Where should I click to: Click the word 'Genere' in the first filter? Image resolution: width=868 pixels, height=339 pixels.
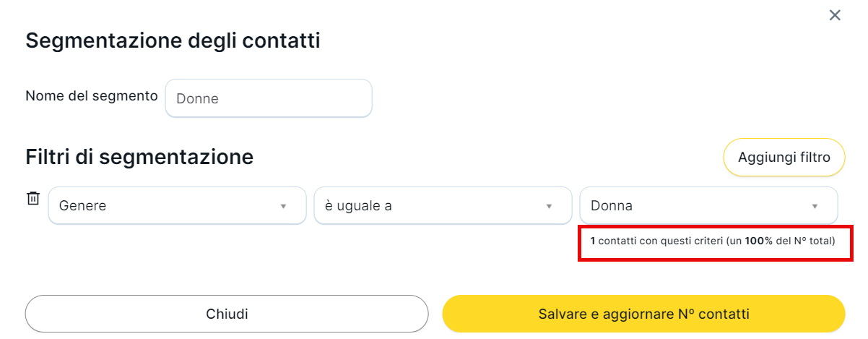pos(82,206)
